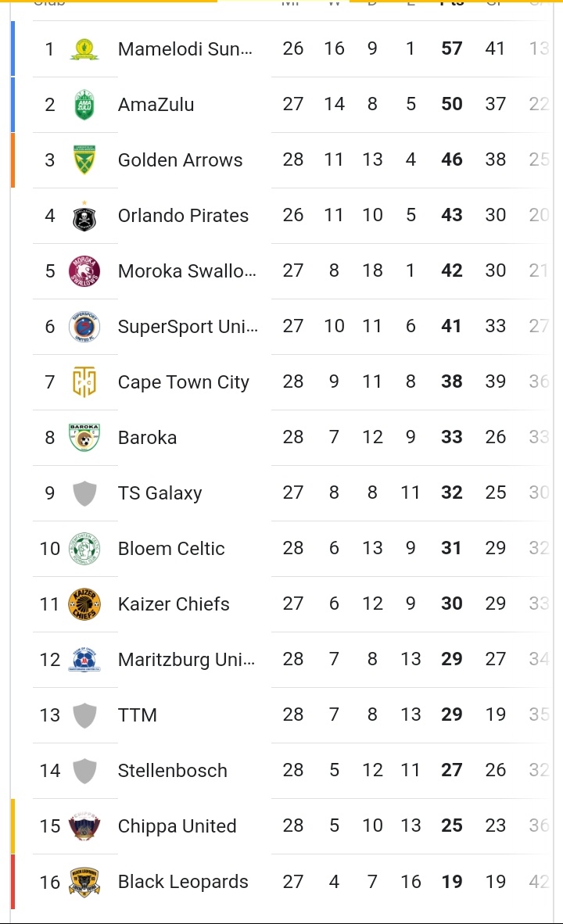This screenshot has height=924, width=563.
Task: Click the AmaZulu green shield logo
Action: point(84,105)
